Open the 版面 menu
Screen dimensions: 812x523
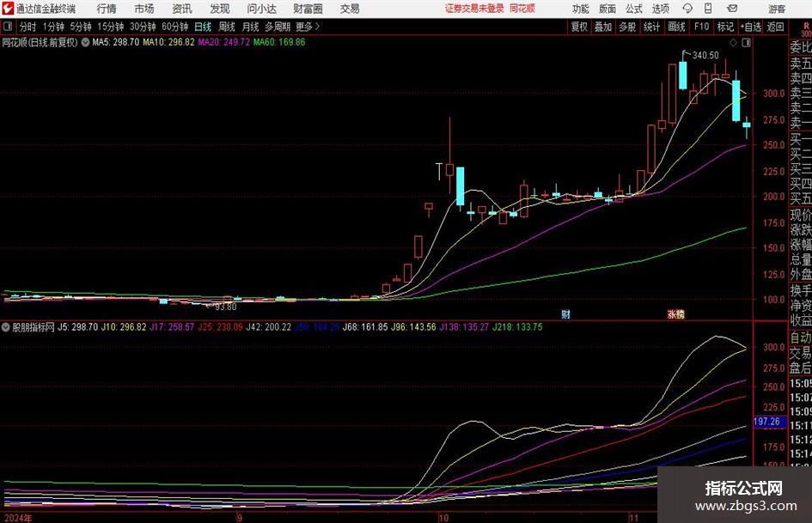(607, 9)
